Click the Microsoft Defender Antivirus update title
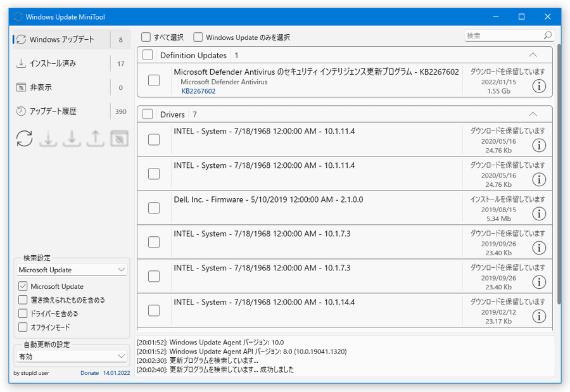Viewport: 570px width, 392px height. coord(316,72)
